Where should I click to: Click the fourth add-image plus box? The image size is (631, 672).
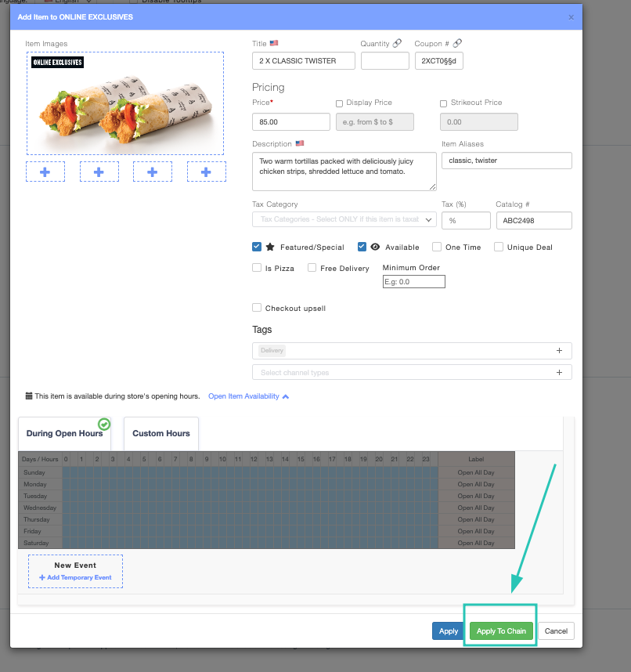[x=206, y=172]
